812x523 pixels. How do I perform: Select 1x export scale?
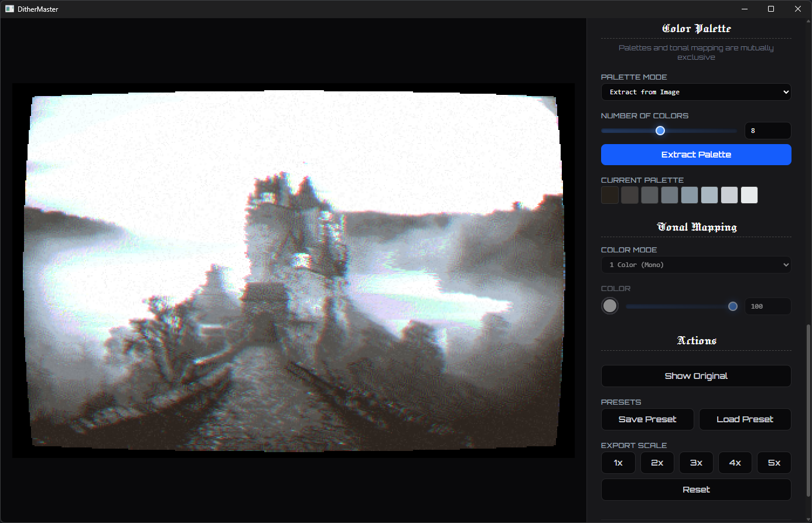618,463
